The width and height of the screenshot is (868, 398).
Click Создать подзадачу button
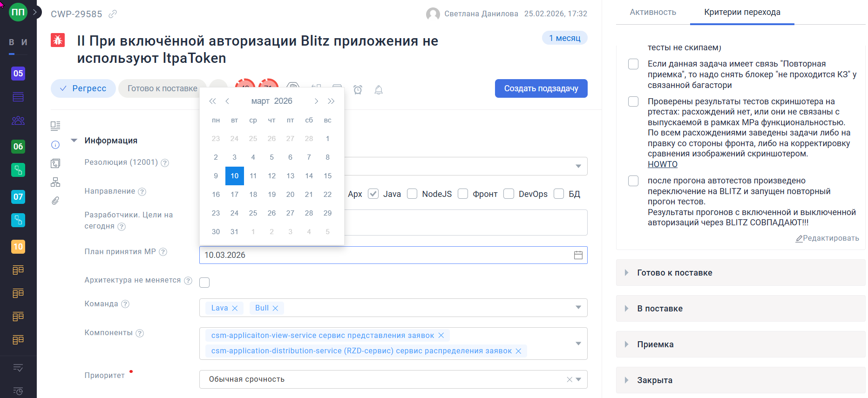point(541,88)
